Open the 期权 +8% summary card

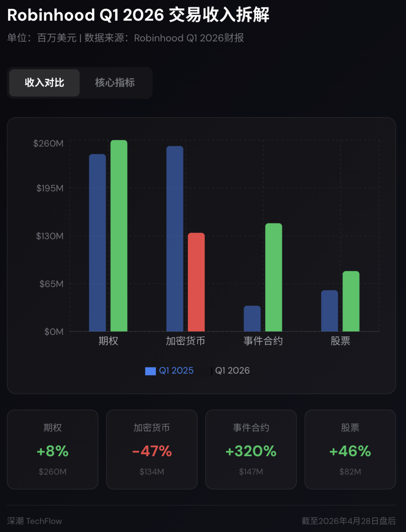53,449
